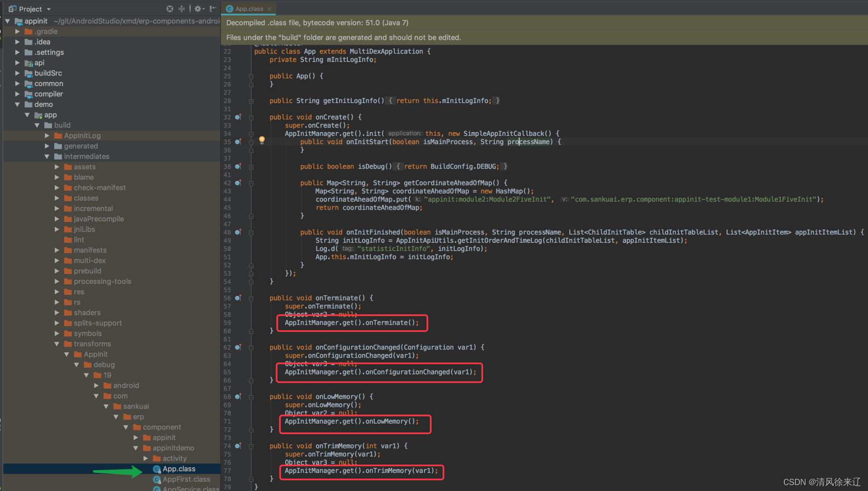Collapse the onCreate method fold marker
Viewport: 868px width, 491px height.
[251, 118]
